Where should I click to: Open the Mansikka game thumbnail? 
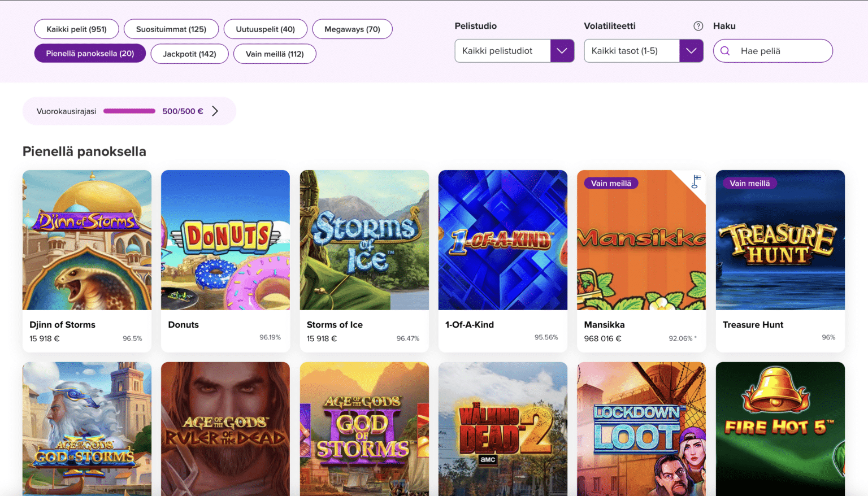[641, 240]
